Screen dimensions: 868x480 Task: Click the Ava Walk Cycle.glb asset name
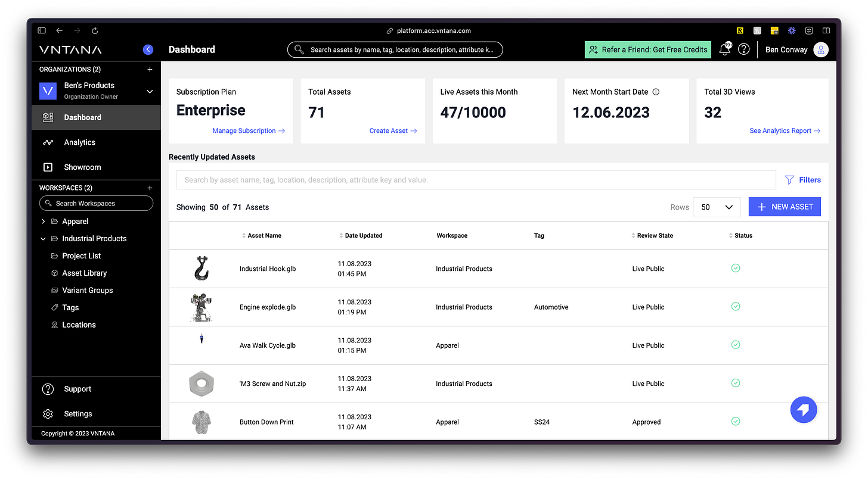tap(268, 345)
